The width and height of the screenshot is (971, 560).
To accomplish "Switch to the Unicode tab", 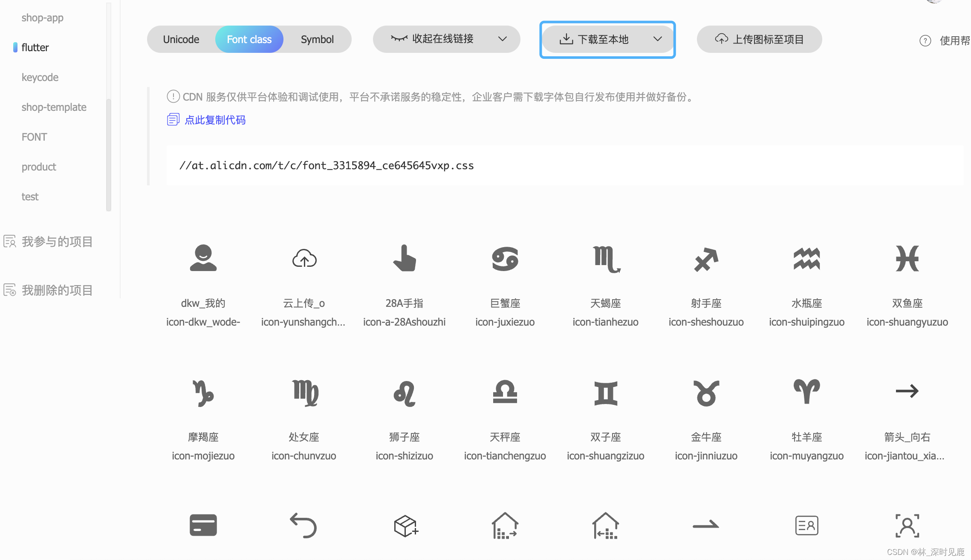I will pos(181,39).
